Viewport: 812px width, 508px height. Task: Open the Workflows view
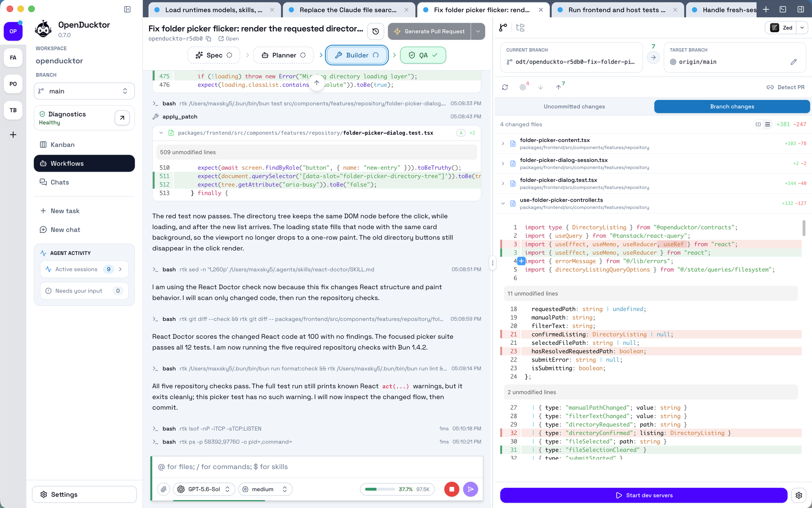click(84, 164)
